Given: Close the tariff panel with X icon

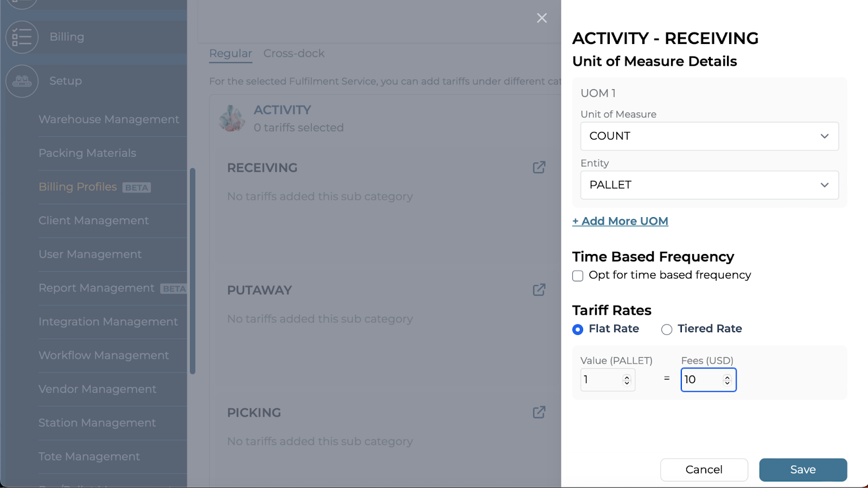Looking at the screenshot, I should coord(541,18).
